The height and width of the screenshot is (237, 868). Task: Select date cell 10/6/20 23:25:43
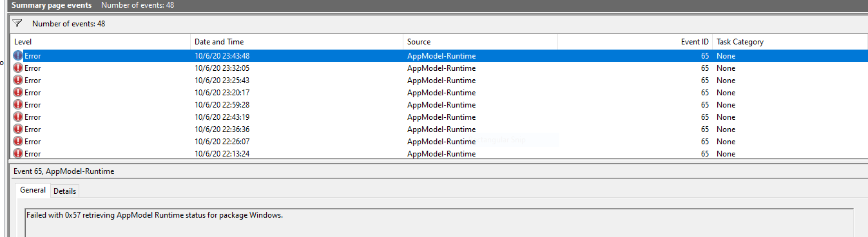(222, 81)
